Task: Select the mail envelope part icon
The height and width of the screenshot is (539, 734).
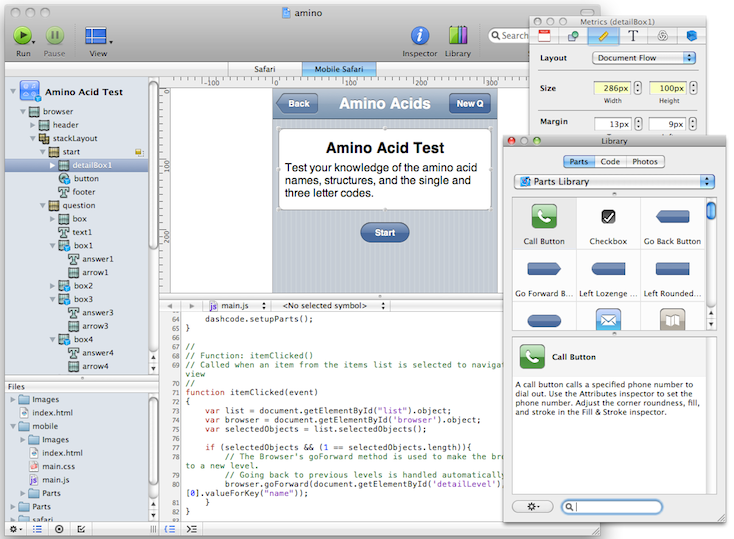Action: [x=608, y=319]
